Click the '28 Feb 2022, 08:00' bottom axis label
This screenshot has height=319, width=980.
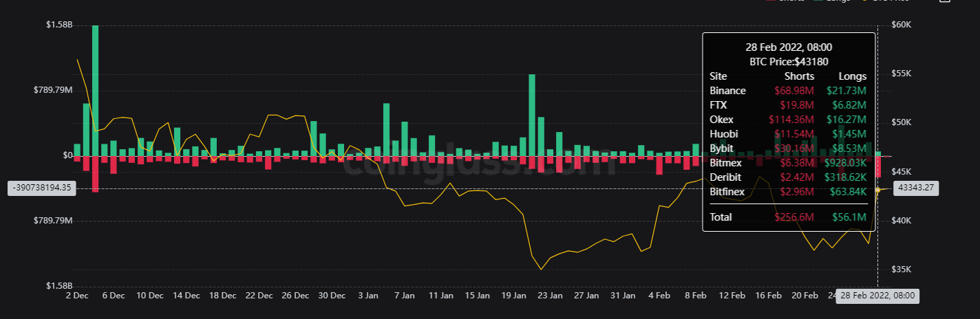[x=877, y=296]
